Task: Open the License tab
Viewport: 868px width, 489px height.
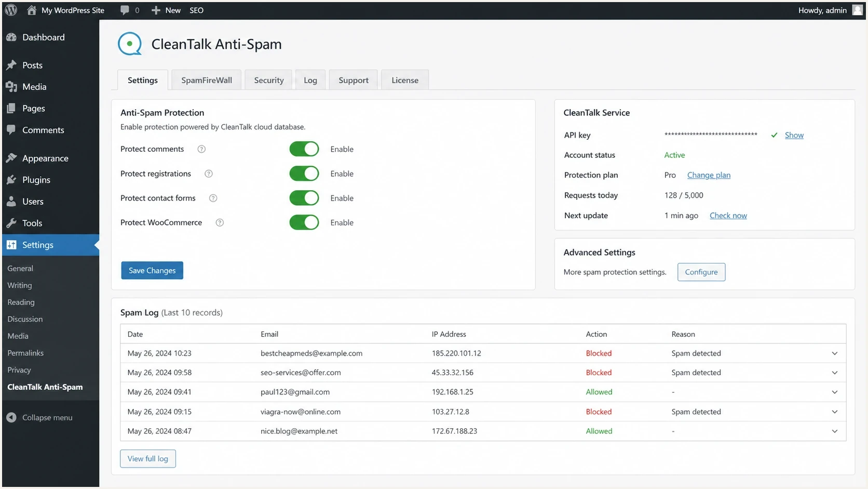Action: [405, 80]
